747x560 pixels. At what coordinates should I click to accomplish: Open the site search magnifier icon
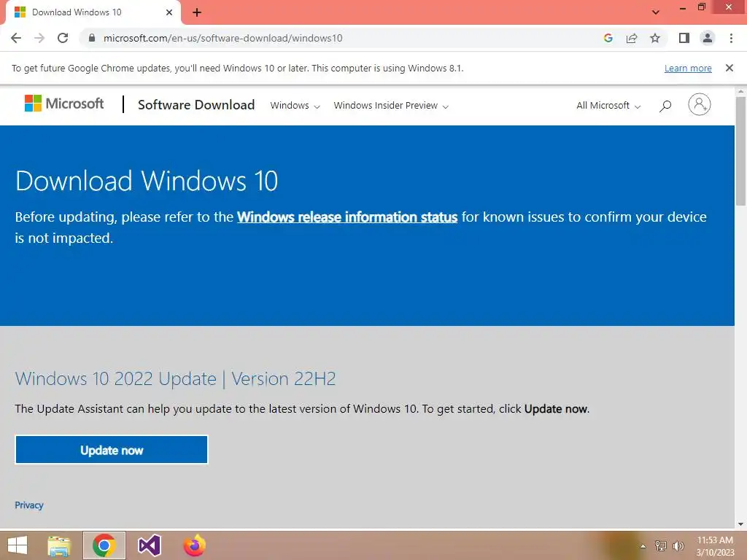(665, 106)
